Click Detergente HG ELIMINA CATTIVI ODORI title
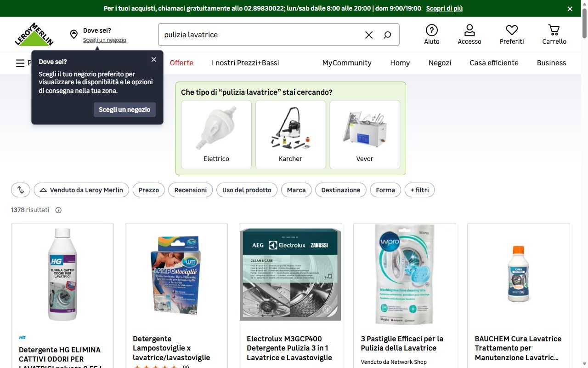The image size is (588, 368). tap(60, 357)
